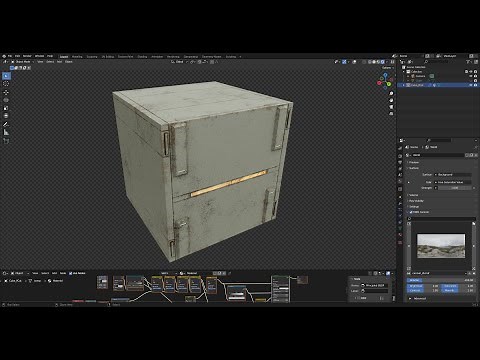Toggle show gizmo button in viewport header
The image size is (480, 360).
point(344,62)
